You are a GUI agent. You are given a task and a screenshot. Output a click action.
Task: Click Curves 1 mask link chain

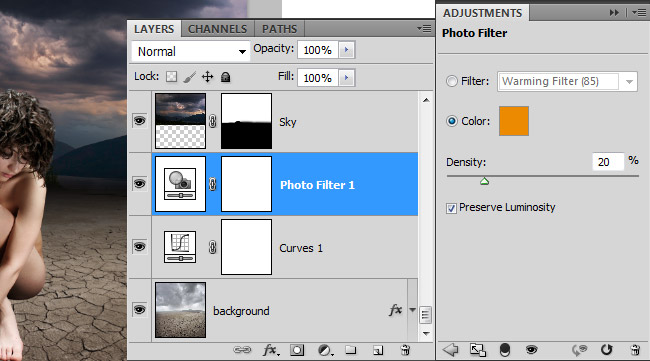coord(213,247)
